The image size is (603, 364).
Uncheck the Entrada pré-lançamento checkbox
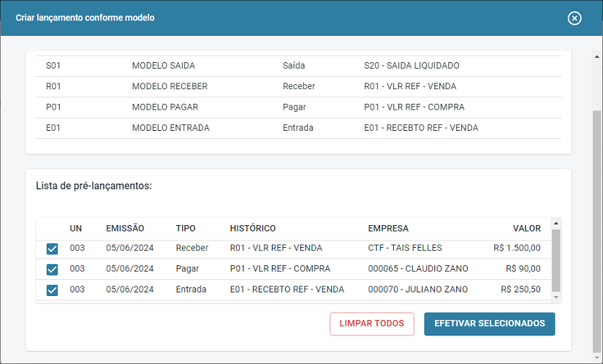pyautogui.click(x=52, y=290)
